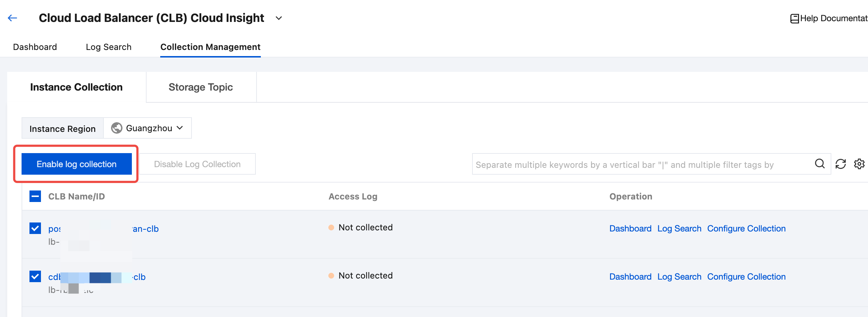Click the globe icon beside Guangzhou
The height and width of the screenshot is (317, 868).
pos(116,128)
